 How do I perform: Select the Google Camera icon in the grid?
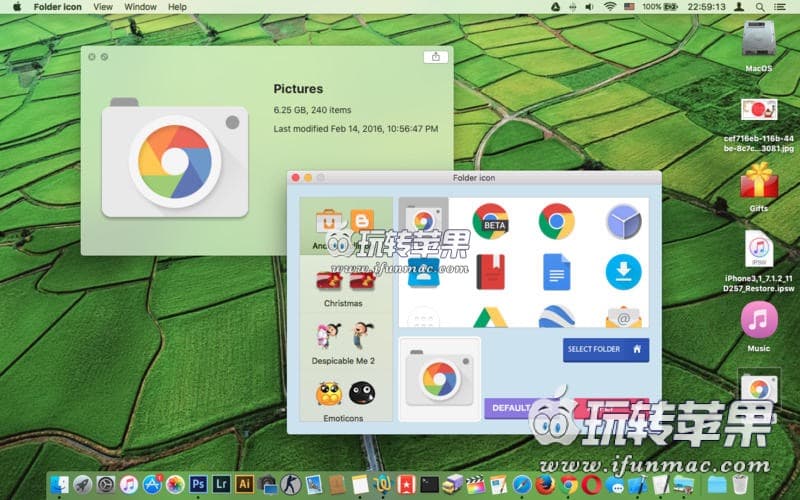[x=423, y=220]
